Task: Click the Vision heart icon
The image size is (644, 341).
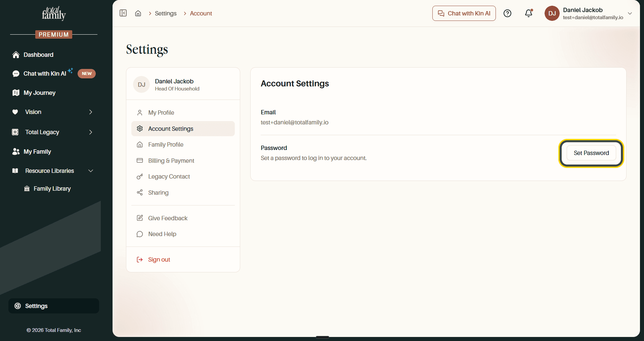Action: click(15, 112)
